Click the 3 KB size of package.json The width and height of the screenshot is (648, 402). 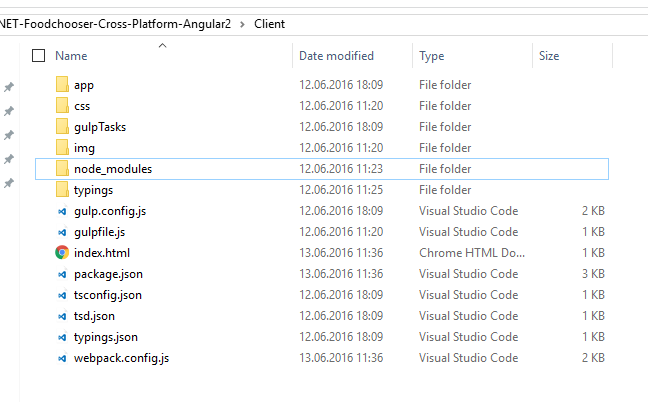pyautogui.click(x=593, y=274)
